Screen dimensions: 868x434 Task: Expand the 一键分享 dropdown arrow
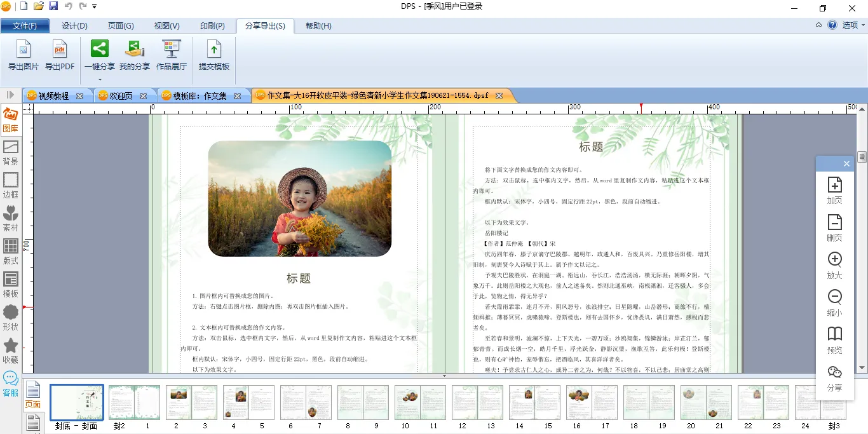click(x=100, y=79)
